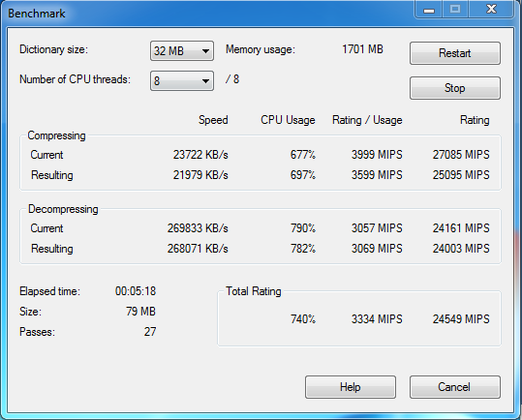
Task: Close the Benchmark window with X
Action: point(491,9)
